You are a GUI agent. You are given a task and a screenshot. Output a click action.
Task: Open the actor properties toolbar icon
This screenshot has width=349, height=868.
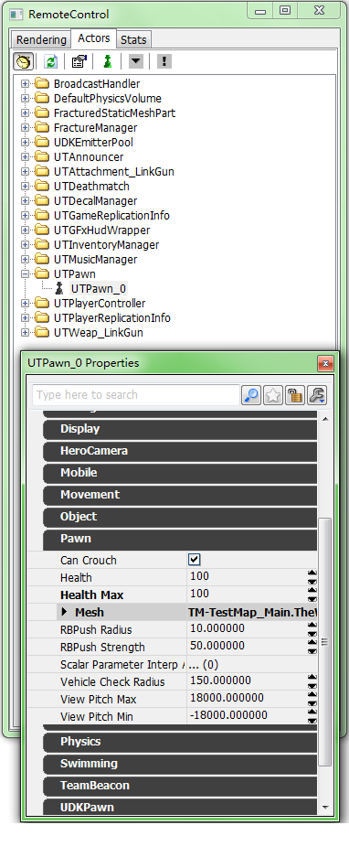[79, 61]
